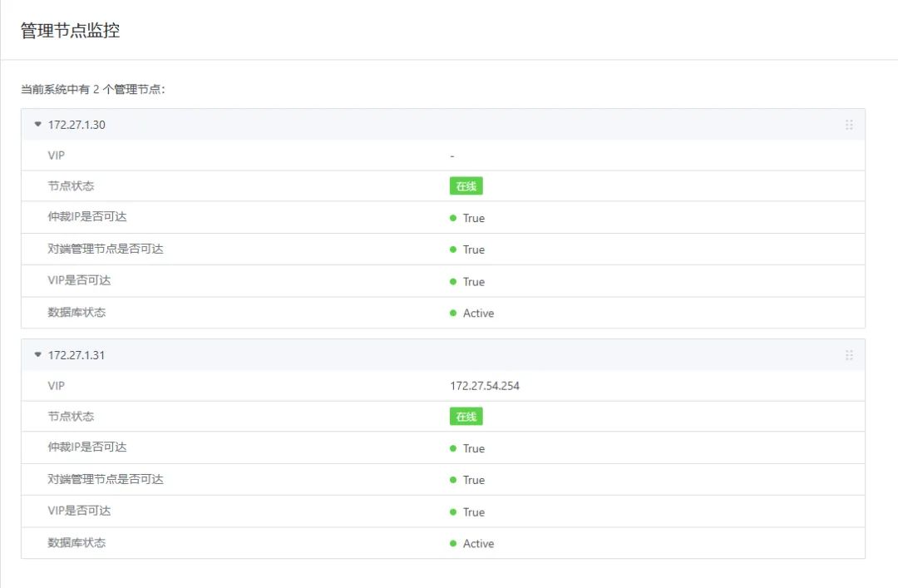This screenshot has height=588, width=898.
Task: Click 在线 status badge for node 172.27.1.31
Action: 466,417
